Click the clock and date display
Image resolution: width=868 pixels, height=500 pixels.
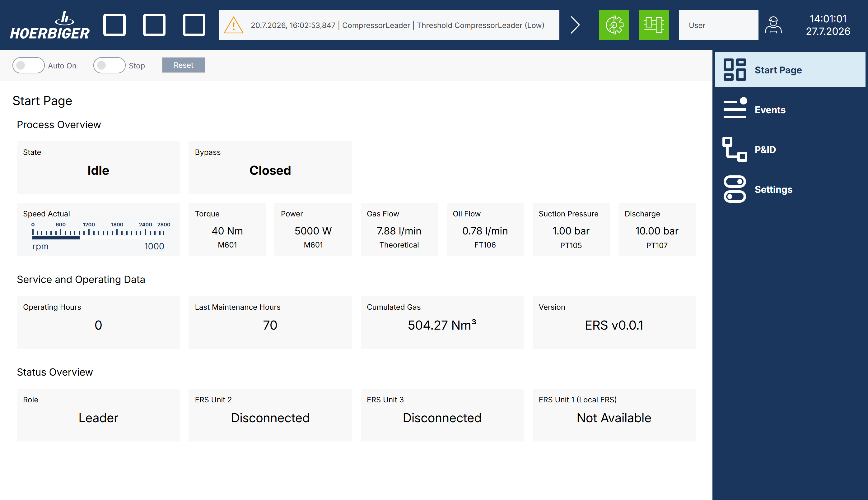point(828,25)
